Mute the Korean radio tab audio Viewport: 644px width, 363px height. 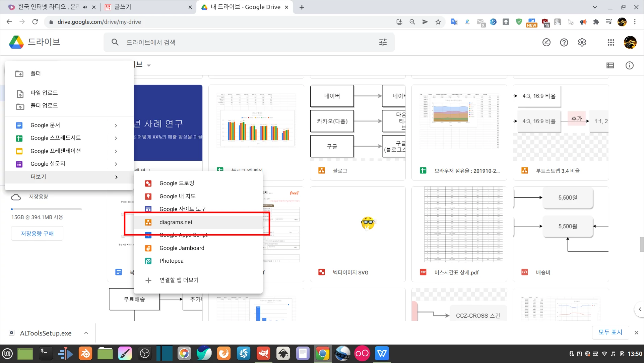point(85,7)
